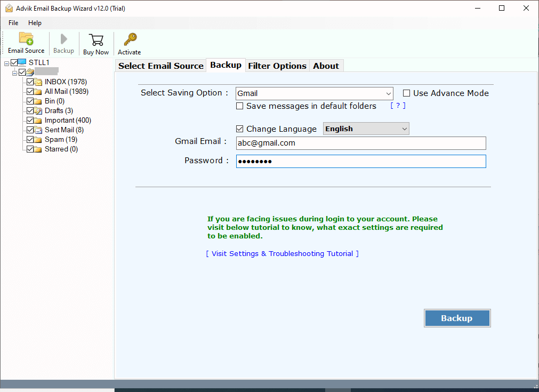This screenshot has height=392, width=539.
Task: Select the Sent Mail (8) label
Action: (x=64, y=130)
